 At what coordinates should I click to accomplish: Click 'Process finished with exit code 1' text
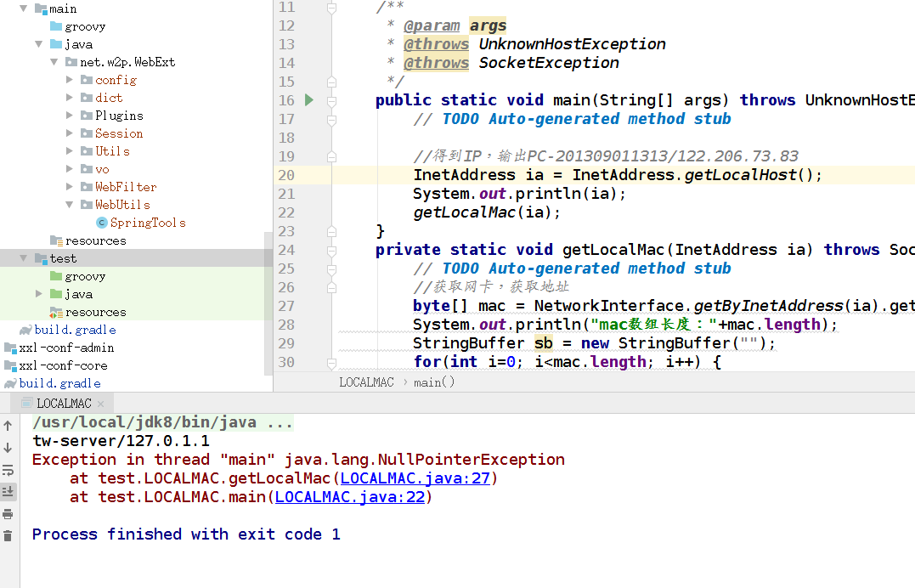coord(186,534)
